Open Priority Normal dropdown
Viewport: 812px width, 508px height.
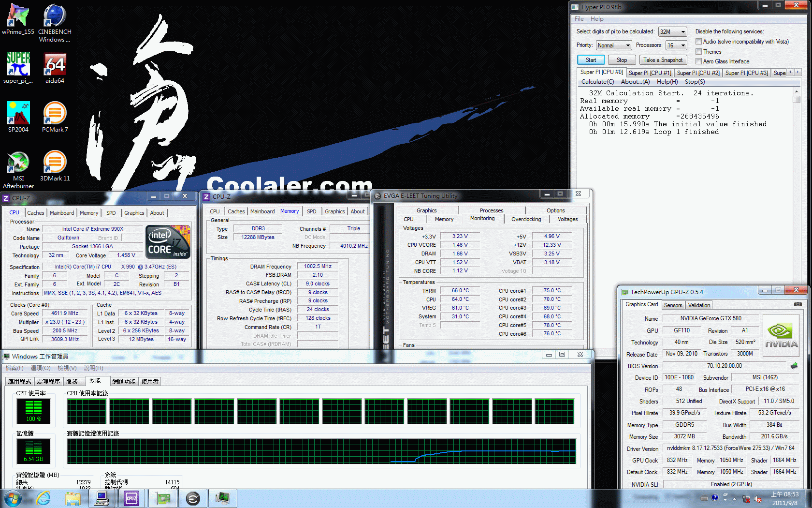click(614, 45)
